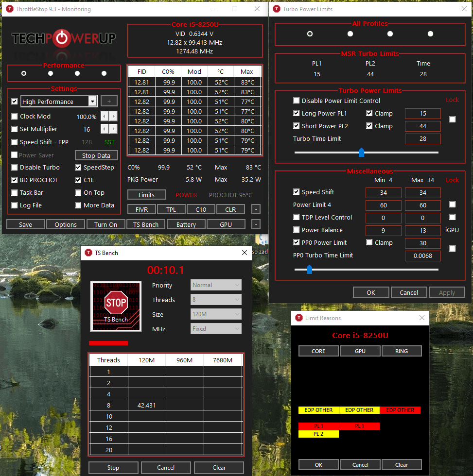Open the ThrottleStop Options window
This screenshot has height=476, width=473.
pos(65,224)
